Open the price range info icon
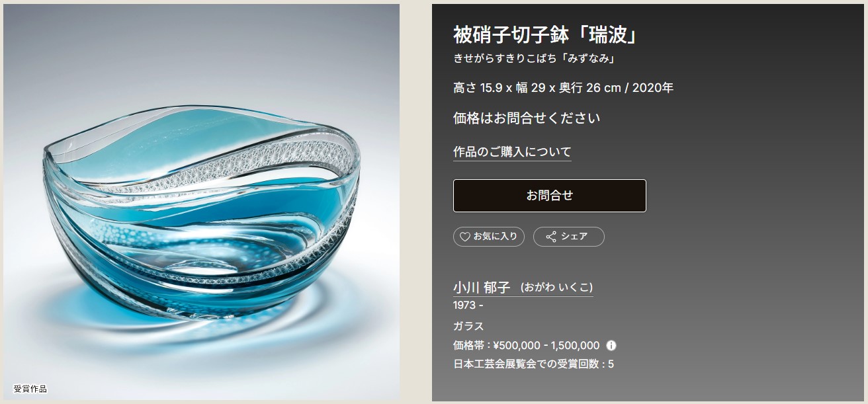This screenshot has height=404, width=868. 611,345
